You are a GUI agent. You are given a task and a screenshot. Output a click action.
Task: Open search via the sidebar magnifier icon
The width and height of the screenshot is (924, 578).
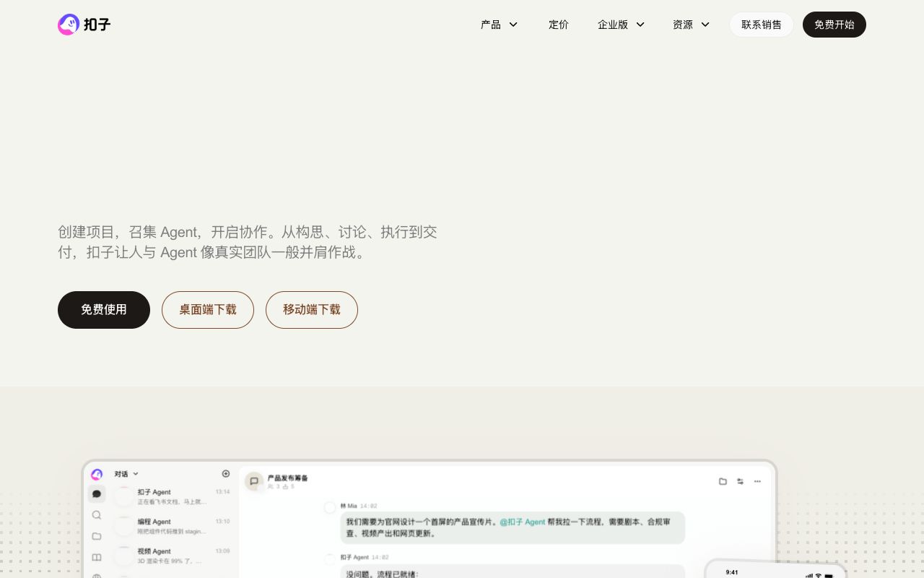[x=97, y=515]
